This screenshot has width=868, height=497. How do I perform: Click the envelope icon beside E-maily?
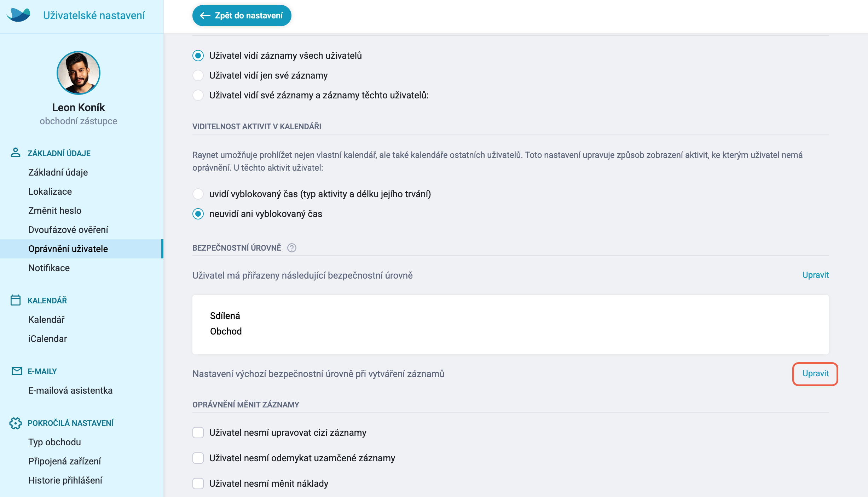17,371
